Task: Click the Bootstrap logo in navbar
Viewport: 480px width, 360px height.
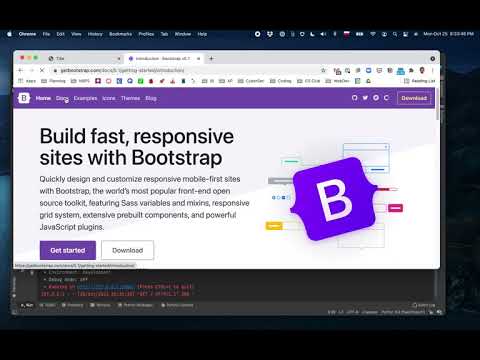Action: tap(24, 98)
